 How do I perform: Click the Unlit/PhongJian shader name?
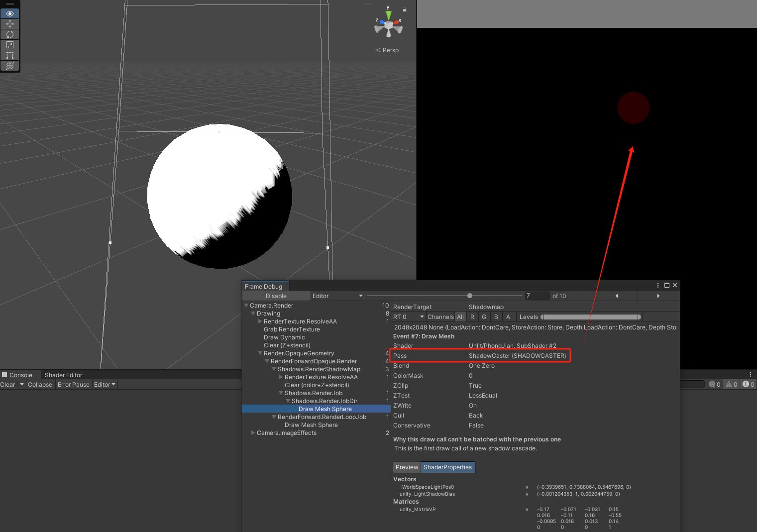(513, 346)
